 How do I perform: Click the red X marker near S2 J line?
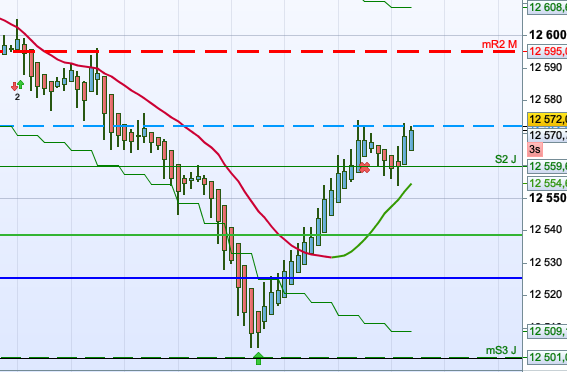pos(365,167)
